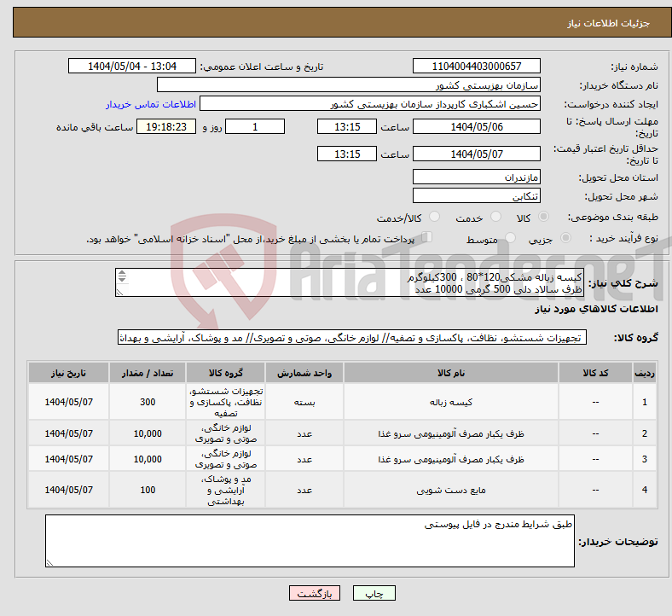Click the واحد شمارش column header

click(x=304, y=373)
